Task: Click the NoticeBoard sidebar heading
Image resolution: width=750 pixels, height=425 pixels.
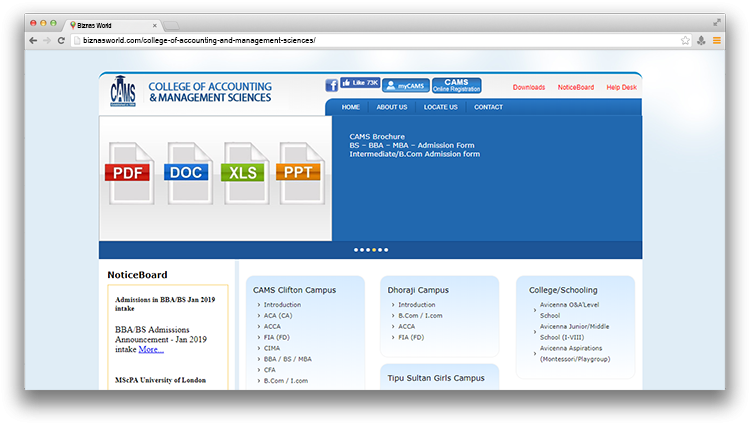Action: click(x=137, y=275)
